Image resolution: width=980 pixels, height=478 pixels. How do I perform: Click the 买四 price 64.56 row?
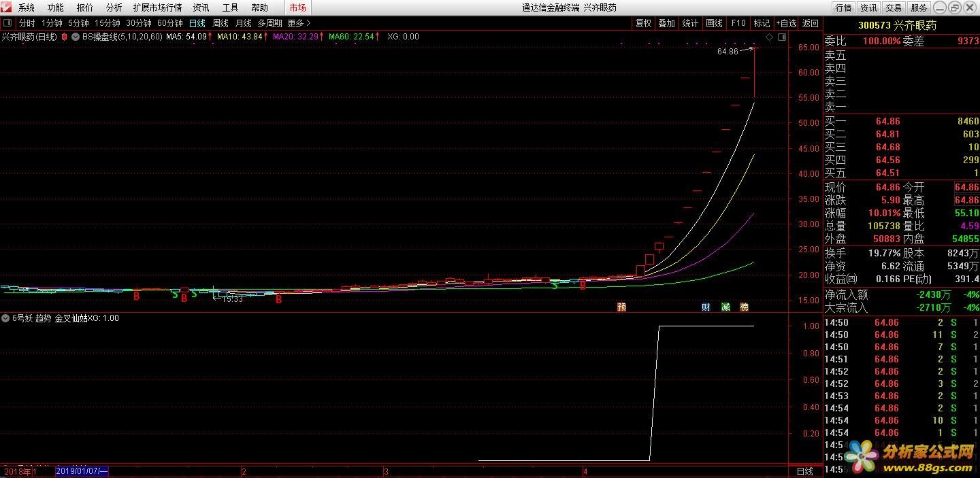pos(902,160)
